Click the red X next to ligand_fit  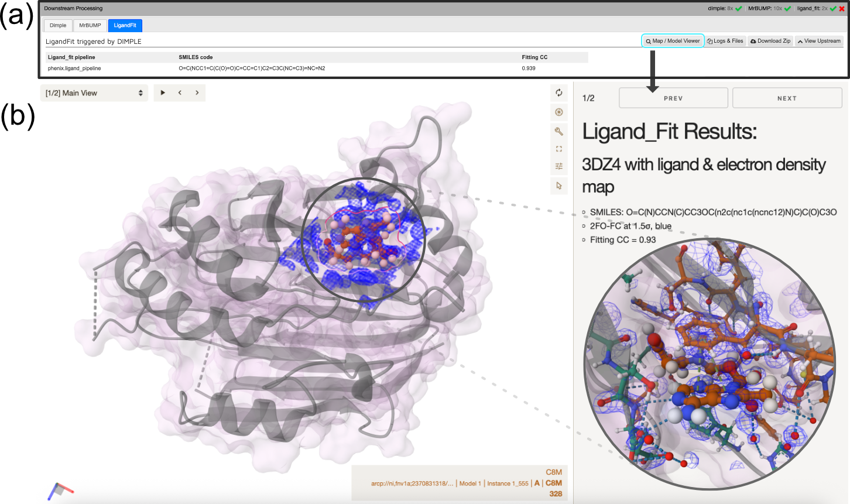842,8
